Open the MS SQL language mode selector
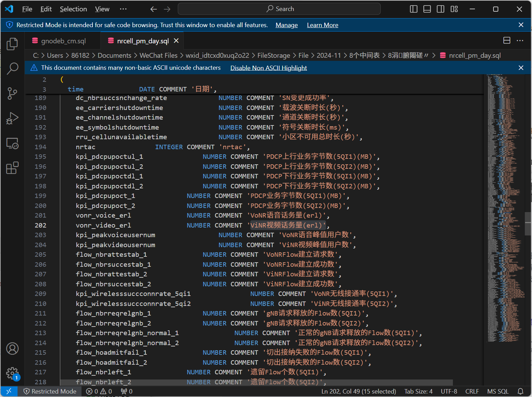This screenshot has width=532, height=397. [x=498, y=392]
